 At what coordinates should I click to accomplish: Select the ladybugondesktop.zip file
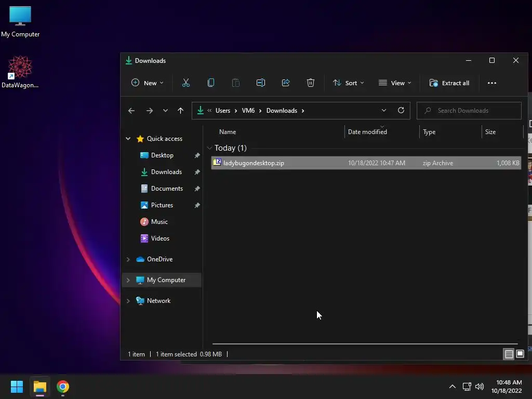coord(366,163)
